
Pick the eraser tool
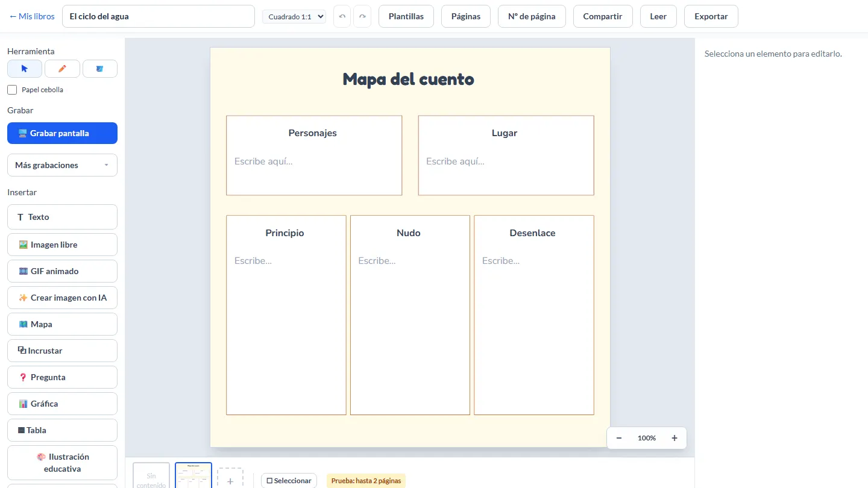[100, 69]
